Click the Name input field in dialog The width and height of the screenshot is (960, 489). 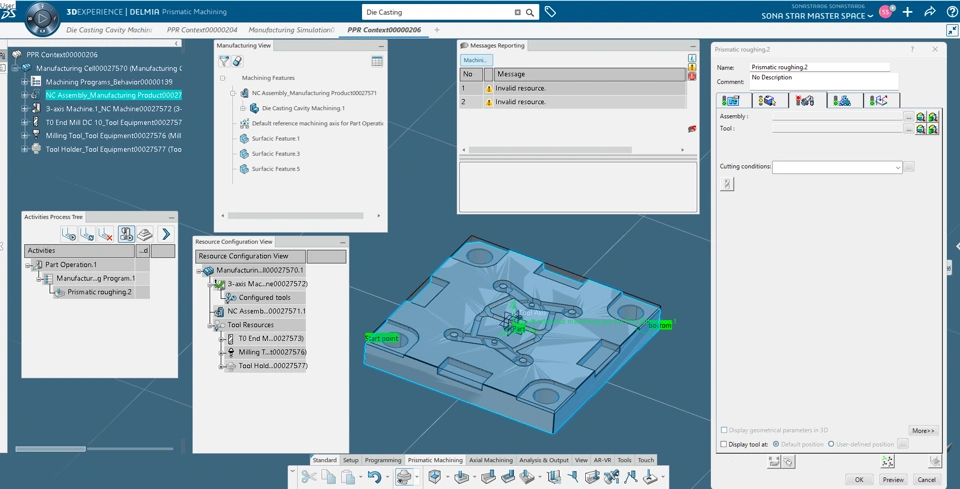[x=820, y=67]
